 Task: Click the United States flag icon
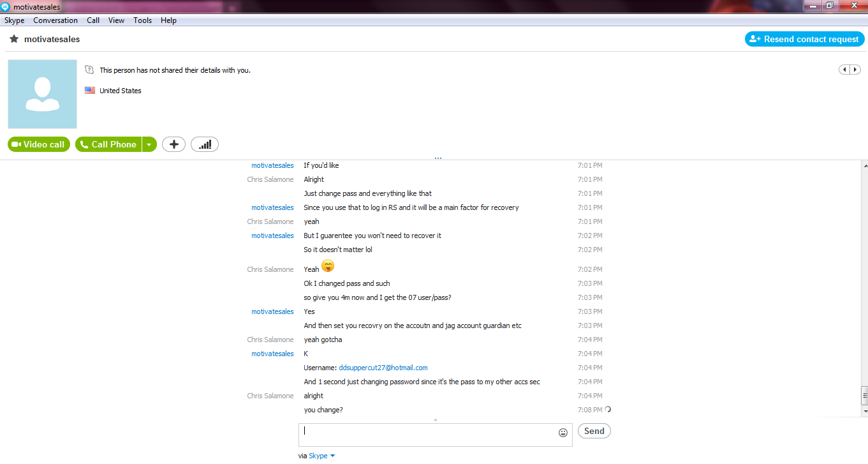90,91
